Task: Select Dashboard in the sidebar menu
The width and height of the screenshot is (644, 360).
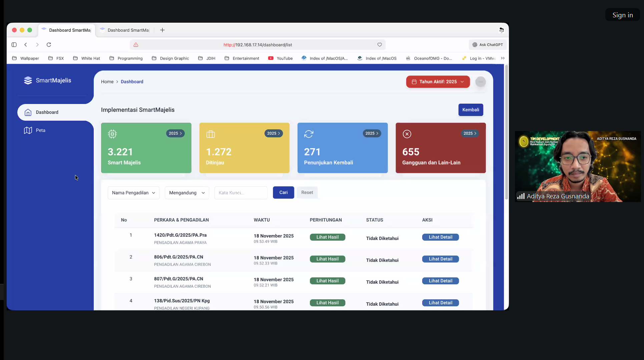Action: pos(47,112)
